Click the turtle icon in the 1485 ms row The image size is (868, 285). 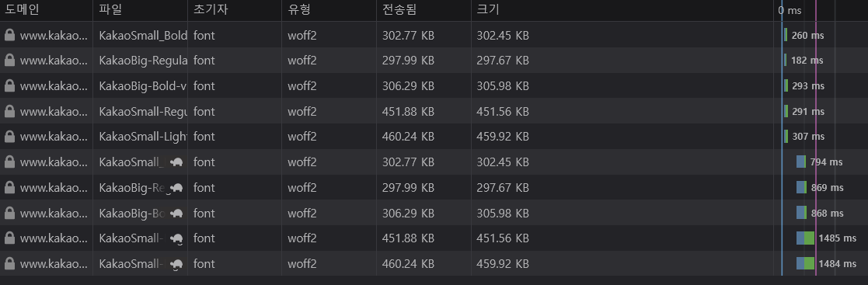point(176,238)
